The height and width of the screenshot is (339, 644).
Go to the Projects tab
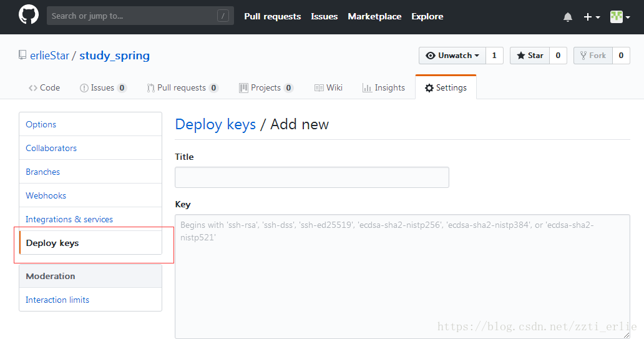click(266, 88)
